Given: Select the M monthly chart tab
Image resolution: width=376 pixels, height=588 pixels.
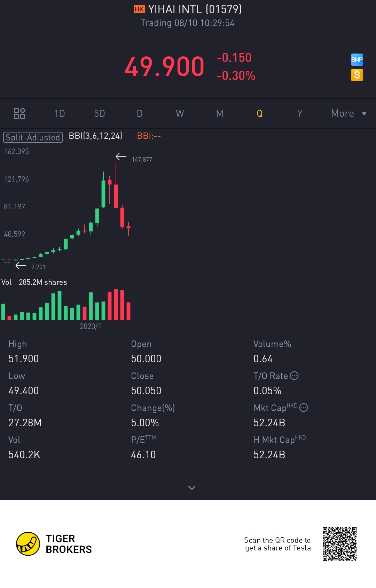Looking at the screenshot, I should pyautogui.click(x=220, y=113).
